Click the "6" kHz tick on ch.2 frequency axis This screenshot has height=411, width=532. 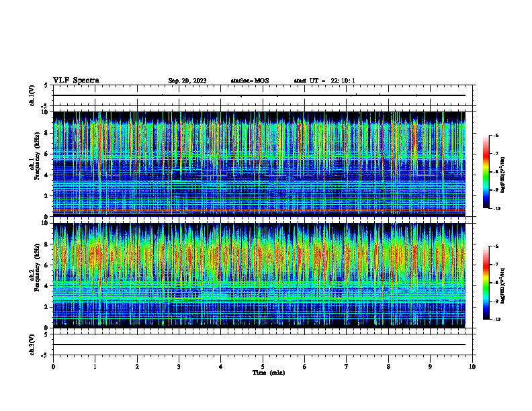pos(46,265)
